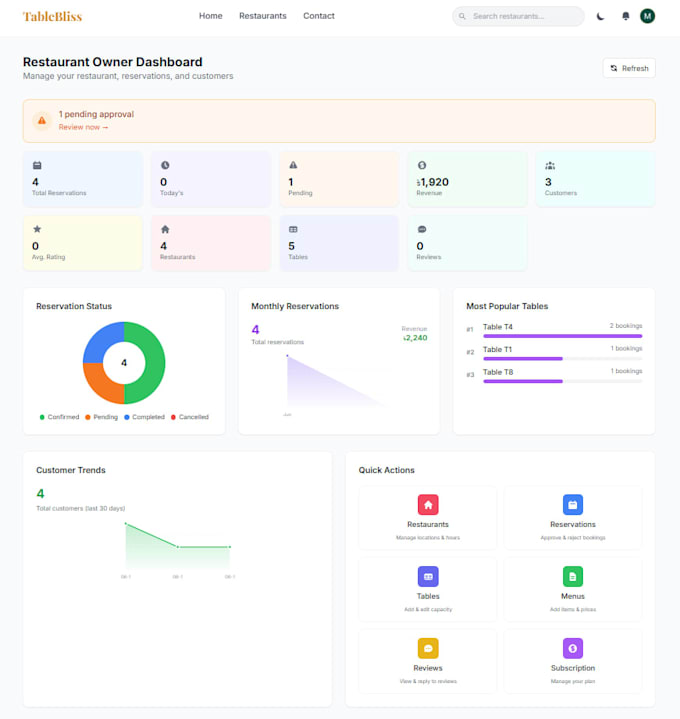The width and height of the screenshot is (680, 719).
Task: Click the '2 bookings' text
Action: point(626,326)
